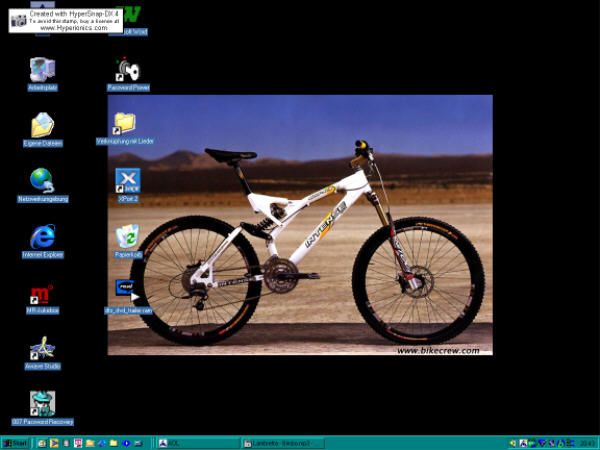This screenshot has height=450, width=600.
Task: Click the leftmost system tray icon
Action: click(512, 442)
